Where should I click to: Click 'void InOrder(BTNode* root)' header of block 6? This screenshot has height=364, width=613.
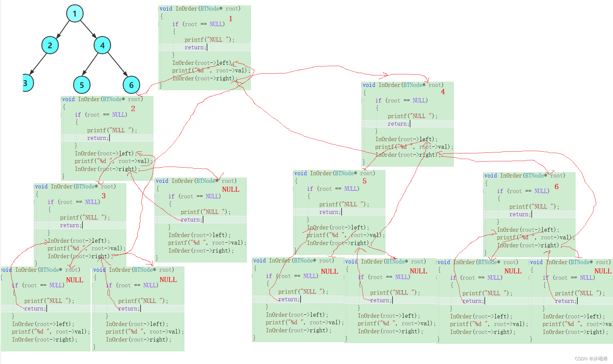(525, 176)
